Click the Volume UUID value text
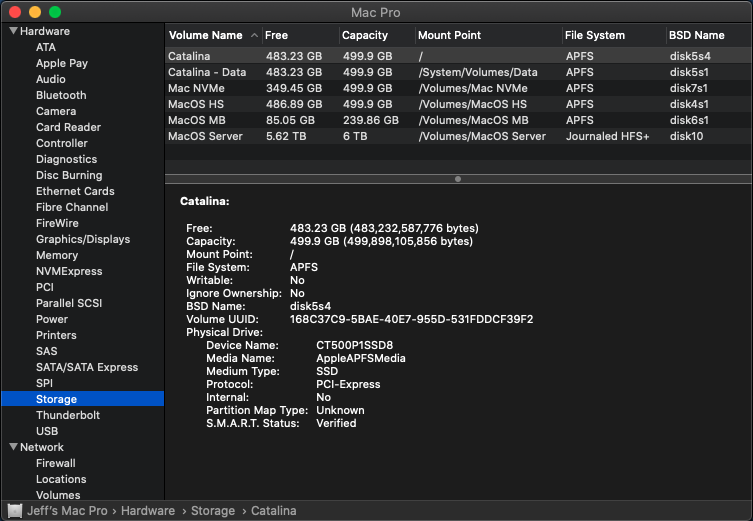 [412, 319]
